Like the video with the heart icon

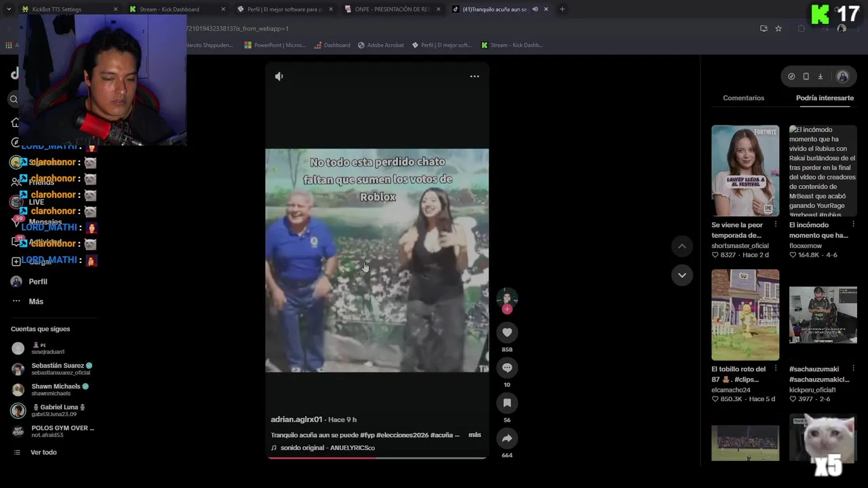[507, 332]
